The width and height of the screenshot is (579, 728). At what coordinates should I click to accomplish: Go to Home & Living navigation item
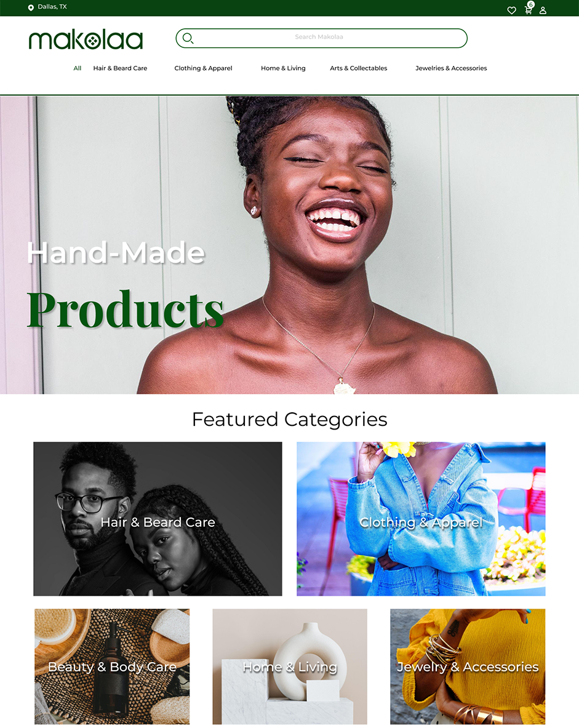(283, 68)
